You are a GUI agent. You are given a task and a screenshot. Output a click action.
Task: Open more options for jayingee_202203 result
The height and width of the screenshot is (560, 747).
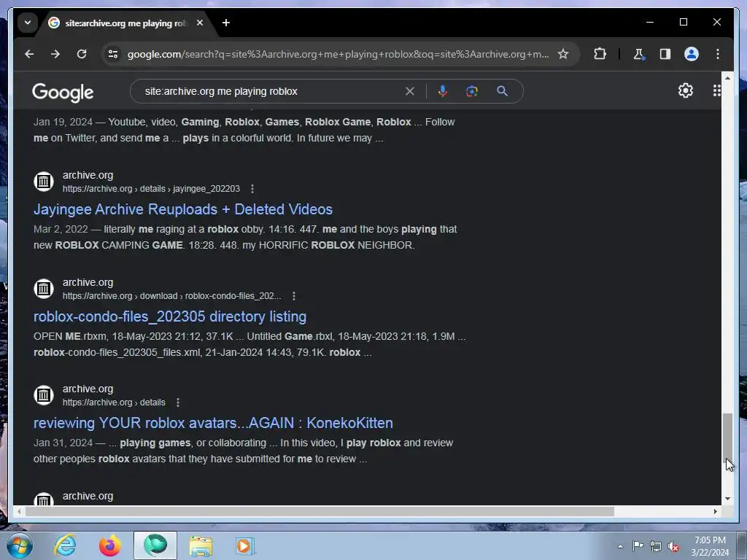pos(252,189)
